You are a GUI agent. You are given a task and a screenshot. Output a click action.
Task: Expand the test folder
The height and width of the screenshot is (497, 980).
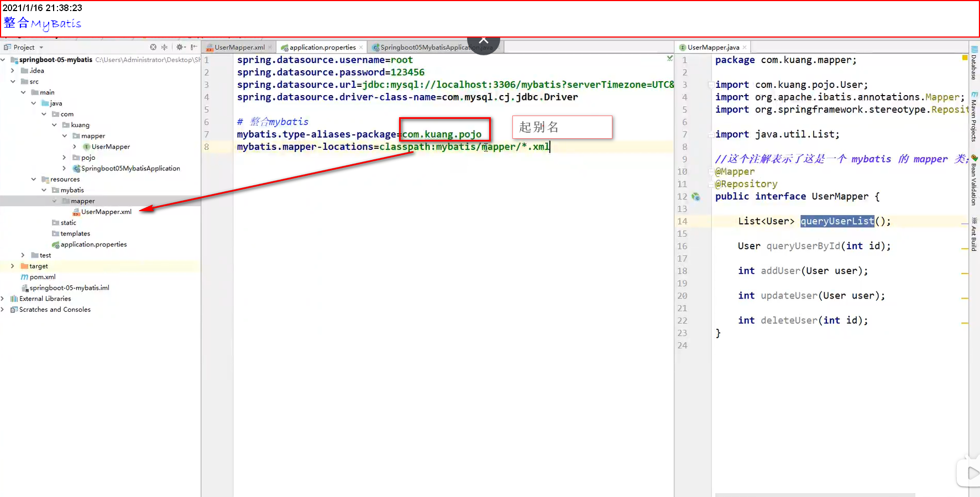pos(23,255)
